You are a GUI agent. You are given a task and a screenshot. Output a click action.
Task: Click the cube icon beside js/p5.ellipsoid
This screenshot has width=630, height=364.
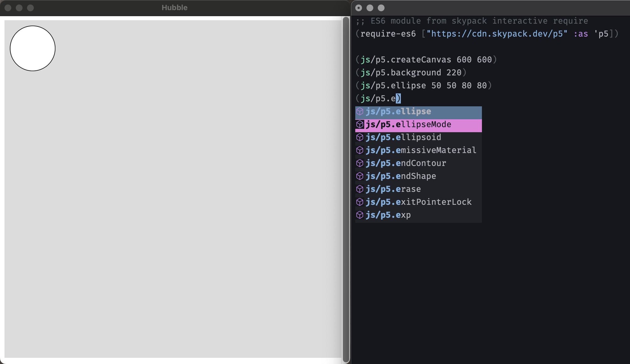point(360,137)
